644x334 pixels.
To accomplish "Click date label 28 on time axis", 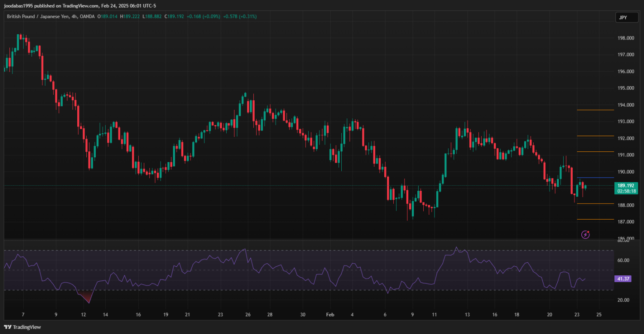I will click(270, 315).
